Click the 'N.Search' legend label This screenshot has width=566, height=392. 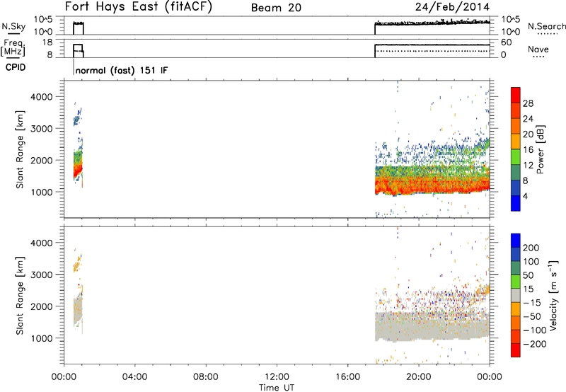(546, 26)
